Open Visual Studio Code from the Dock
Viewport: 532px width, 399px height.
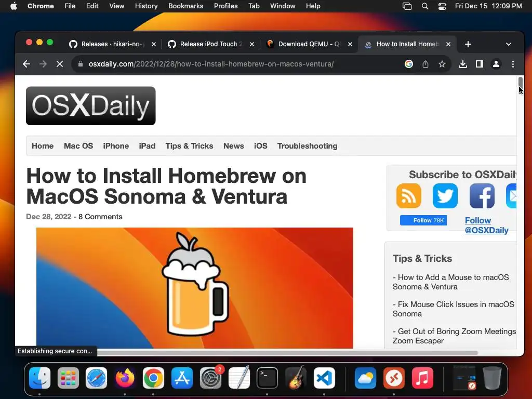(324, 378)
